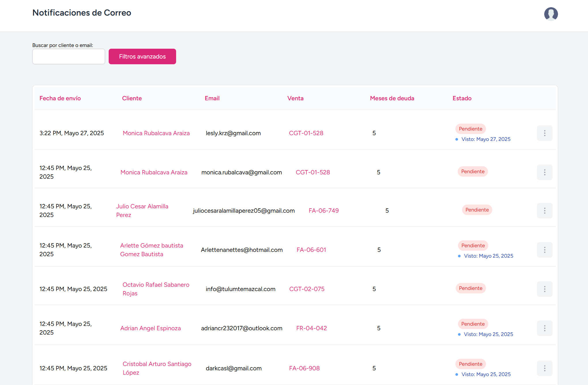
Task: Click Pendiente badge for info@tulumtemazcal.com row
Action: pyautogui.click(x=470, y=288)
